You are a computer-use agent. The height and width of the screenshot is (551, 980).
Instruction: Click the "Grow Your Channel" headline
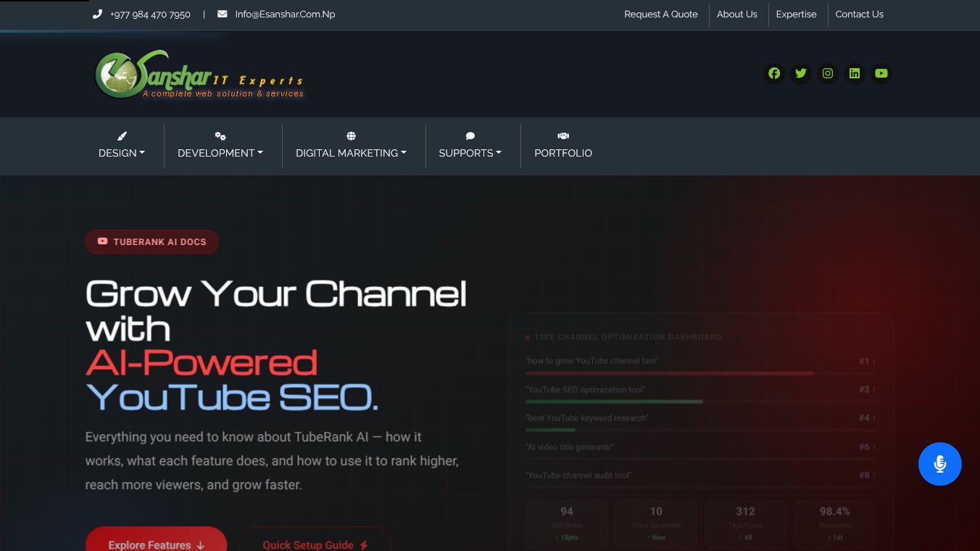pyautogui.click(x=276, y=294)
